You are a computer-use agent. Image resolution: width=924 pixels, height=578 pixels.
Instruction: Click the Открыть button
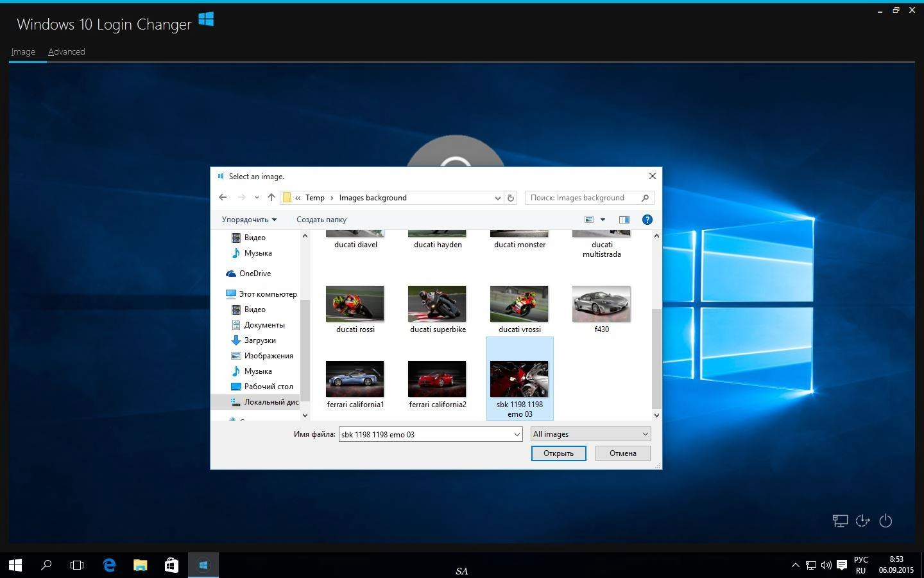(x=558, y=453)
